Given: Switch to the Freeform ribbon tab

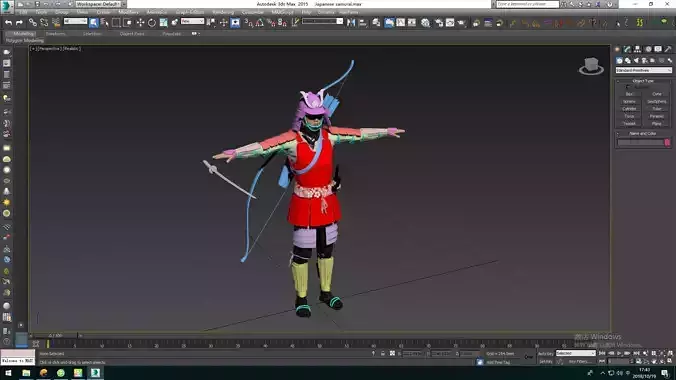Looking at the screenshot, I should (55, 34).
